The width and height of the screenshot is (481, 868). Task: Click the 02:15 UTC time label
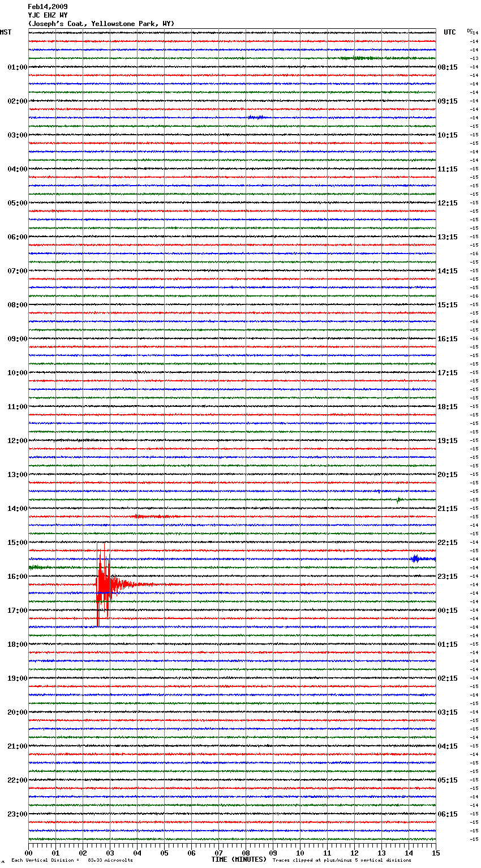point(448,678)
